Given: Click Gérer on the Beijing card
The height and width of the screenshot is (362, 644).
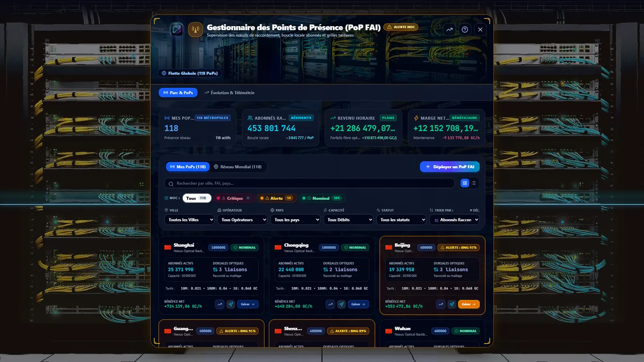Looking at the screenshot, I should tap(469, 304).
